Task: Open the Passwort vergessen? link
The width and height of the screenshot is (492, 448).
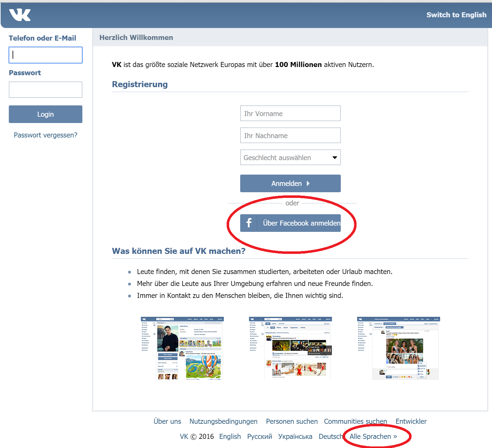Action: click(46, 135)
